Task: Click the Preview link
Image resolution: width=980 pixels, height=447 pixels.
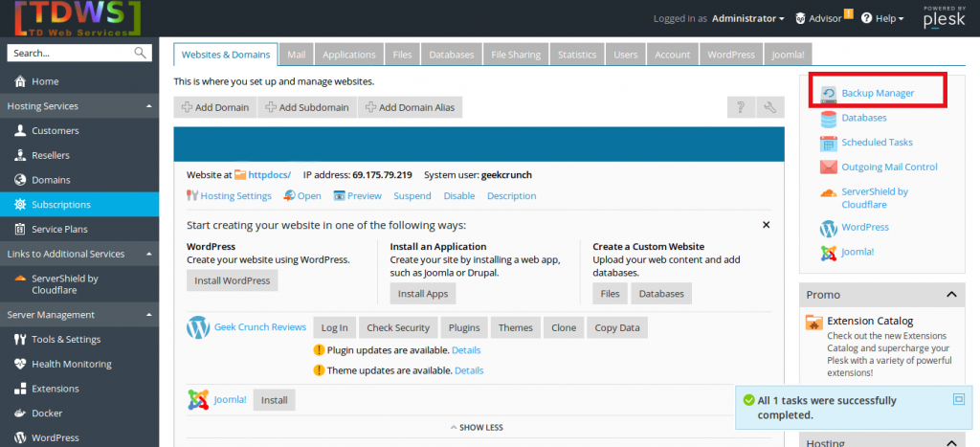Action: click(x=365, y=195)
